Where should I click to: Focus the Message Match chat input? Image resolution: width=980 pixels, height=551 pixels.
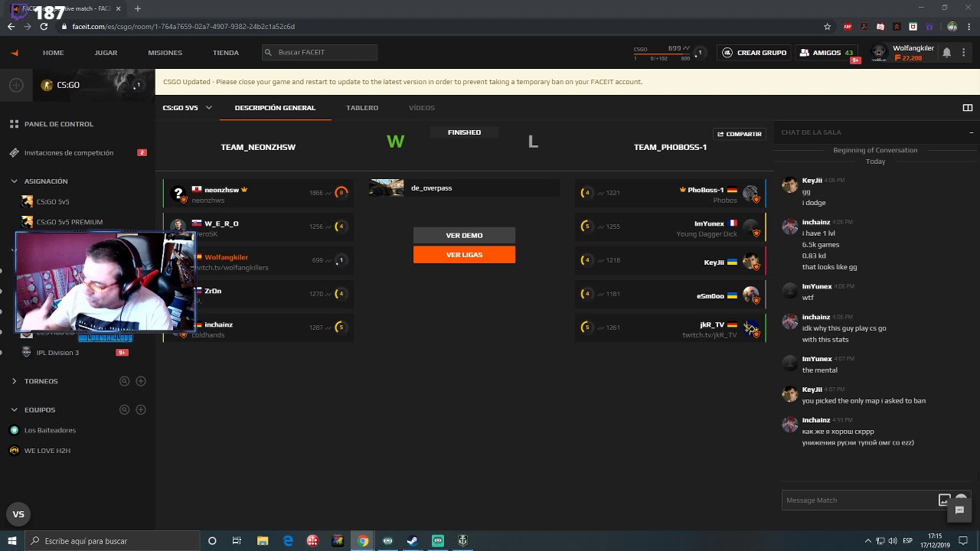click(x=859, y=500)
